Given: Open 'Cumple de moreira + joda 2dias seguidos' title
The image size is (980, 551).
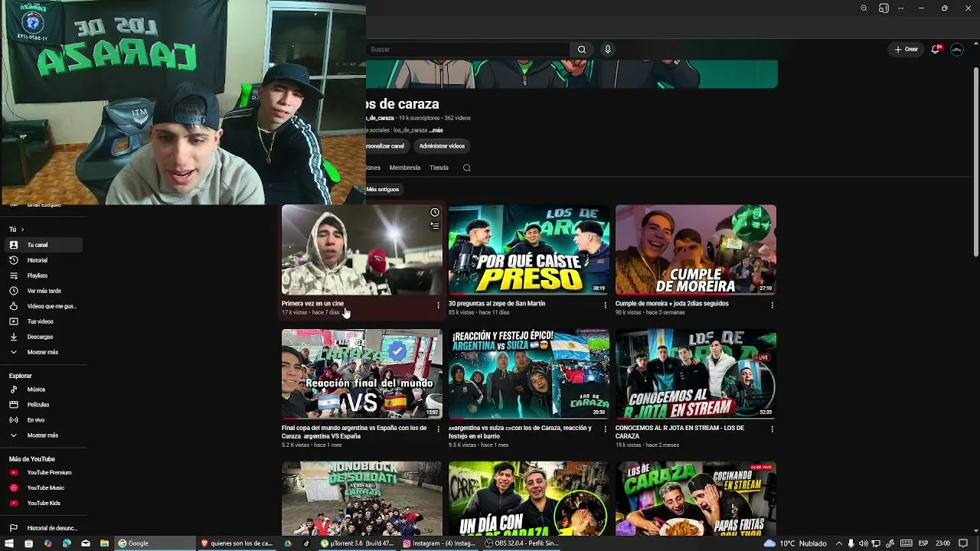Looking at the screenshot, I should coord(672,304).
